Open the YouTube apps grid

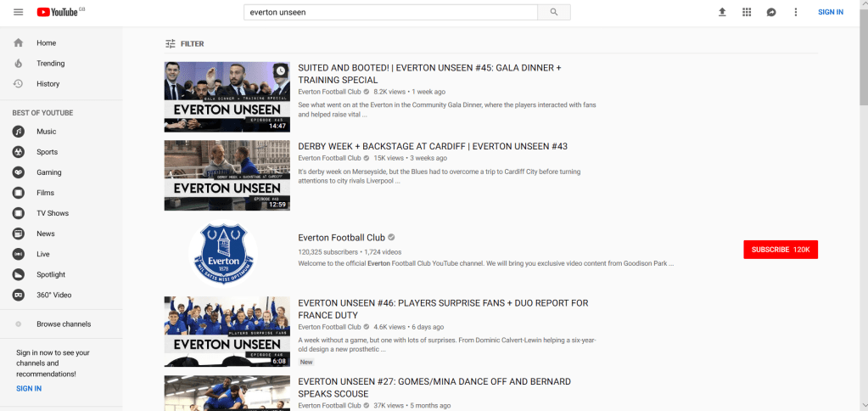(x=747, y=12)
